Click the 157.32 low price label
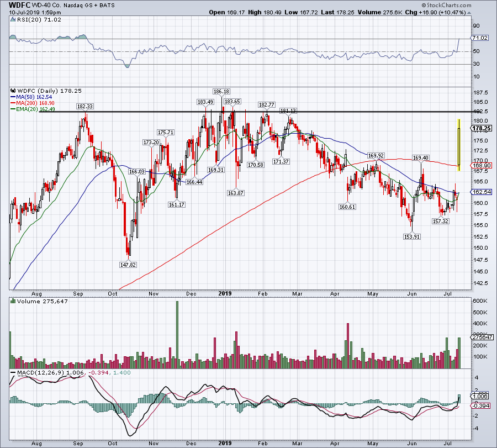 pyautogui.click(x=441, y=222)
